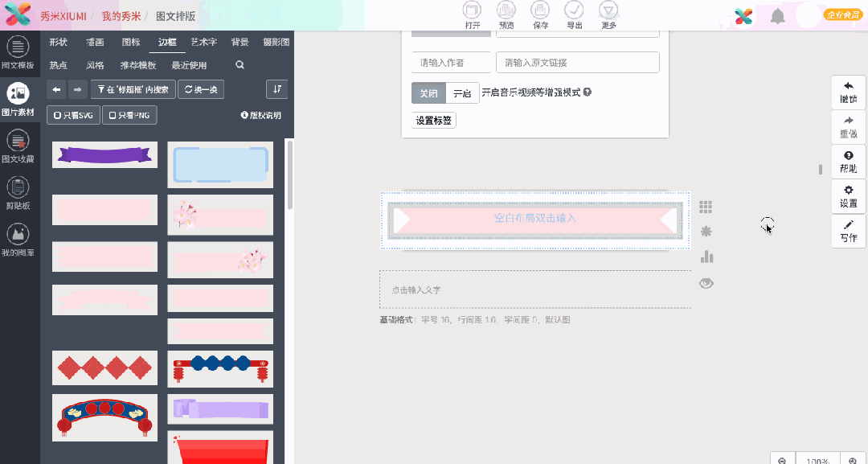The image size is (868, 464).
Task: Open the 写作 writing mode
Action: click(x=848, y=232)
